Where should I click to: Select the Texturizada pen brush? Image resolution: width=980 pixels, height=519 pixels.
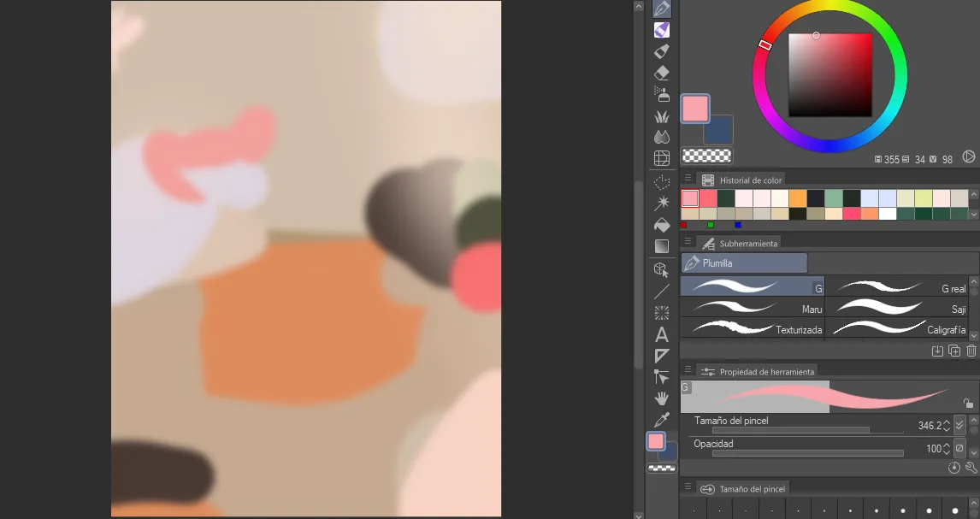point(753,327)
